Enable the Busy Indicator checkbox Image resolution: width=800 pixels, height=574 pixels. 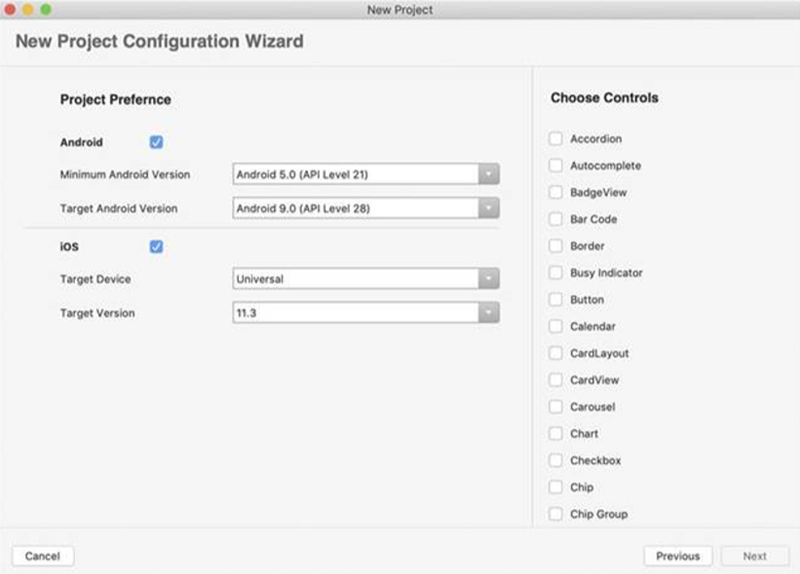(556, 273)
